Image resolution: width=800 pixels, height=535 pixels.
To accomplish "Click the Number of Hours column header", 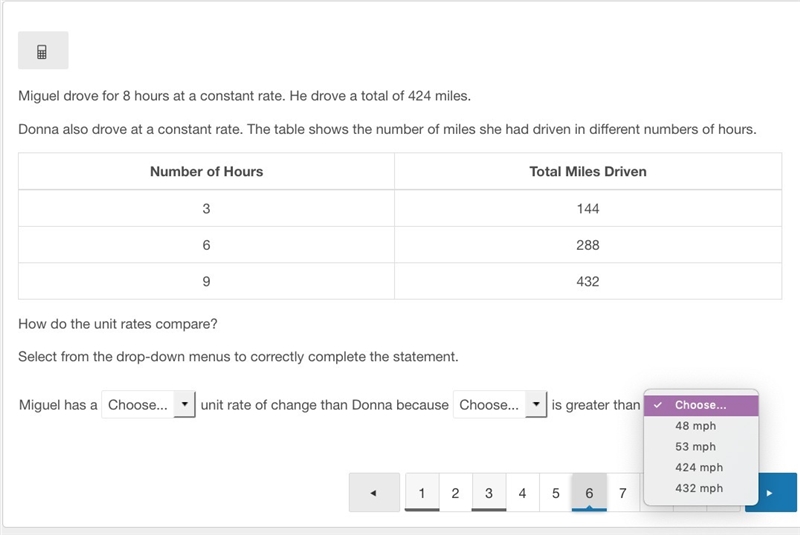I will tap(207, 171).
